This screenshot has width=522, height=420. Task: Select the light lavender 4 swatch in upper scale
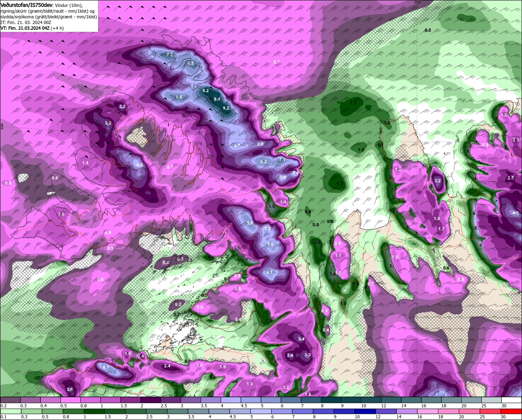tap(231, 400)
